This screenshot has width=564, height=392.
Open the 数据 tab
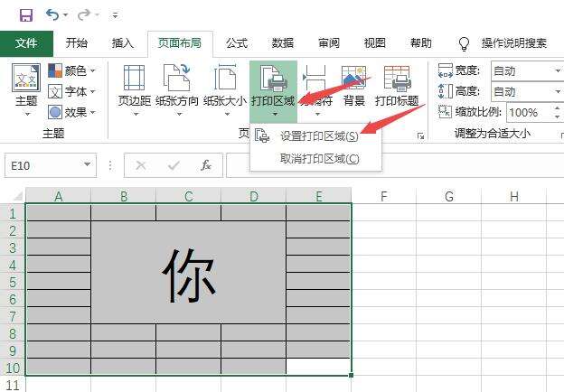coord(283,43)
